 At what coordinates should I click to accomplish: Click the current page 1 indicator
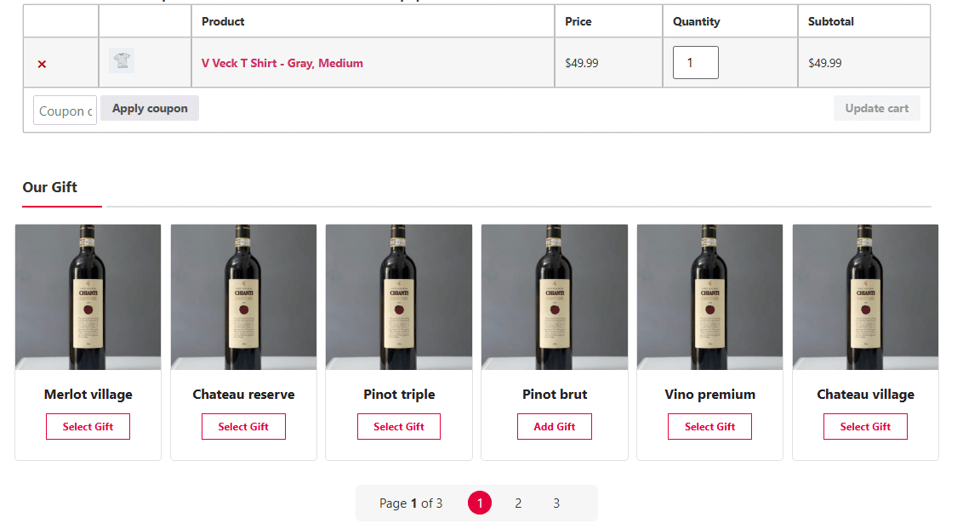[x=480, y=503]
